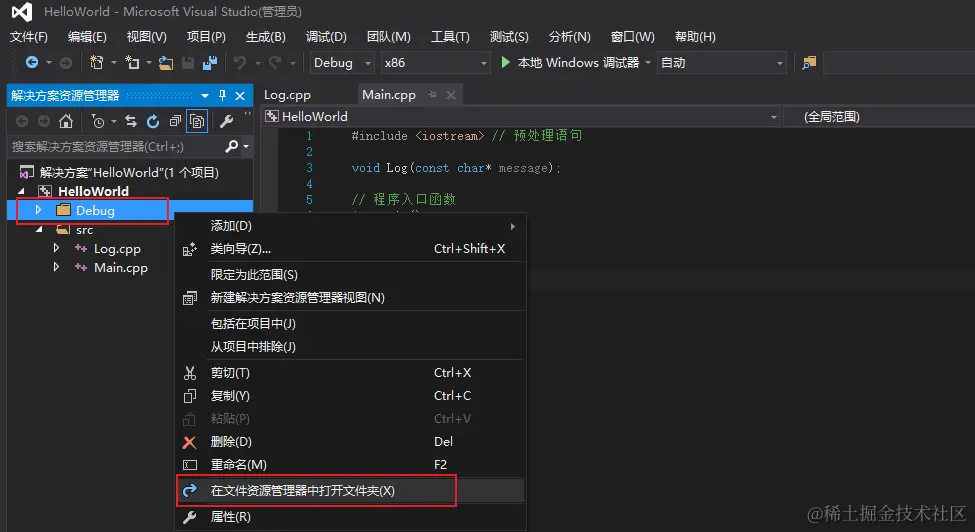This screenshot has height=532, width=975.
Task: Click the Navigate Backward arrow icon
Action: (x=32, y=62)
